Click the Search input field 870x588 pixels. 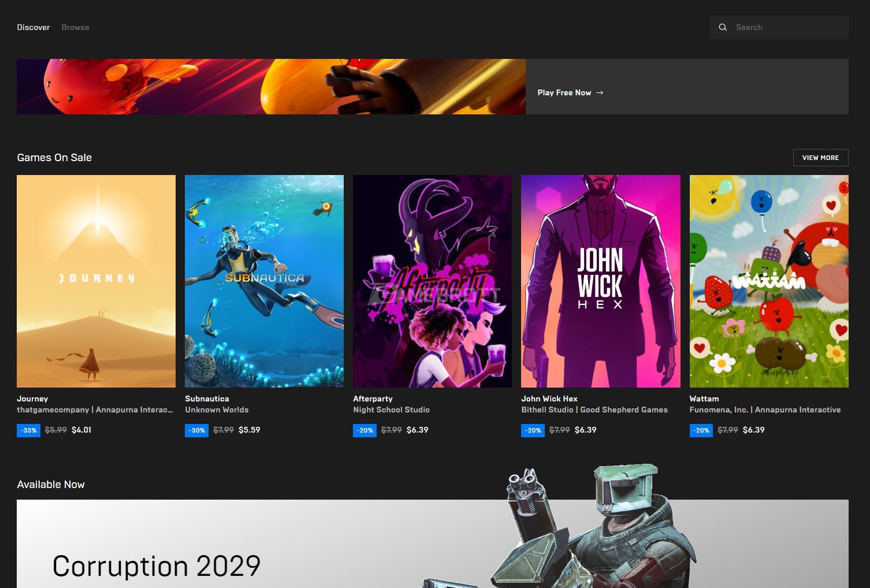[x=779, y=27]
